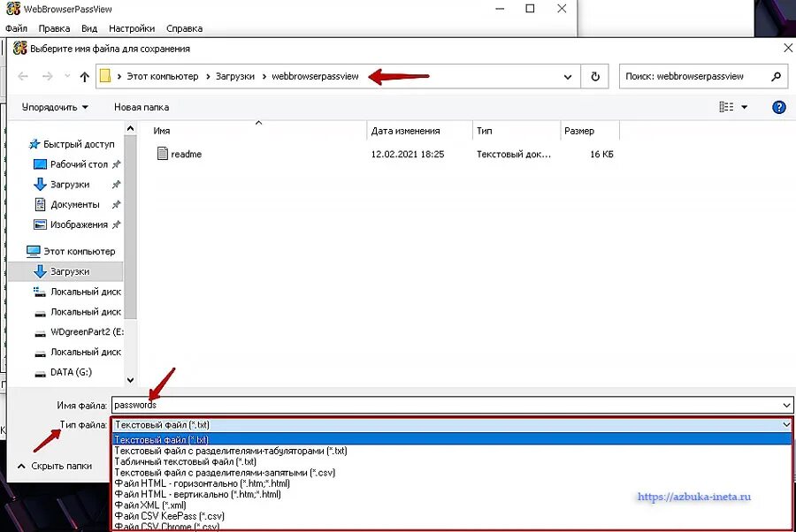Open Правка menu in WebBrowserPassView window

pos(54,28)
